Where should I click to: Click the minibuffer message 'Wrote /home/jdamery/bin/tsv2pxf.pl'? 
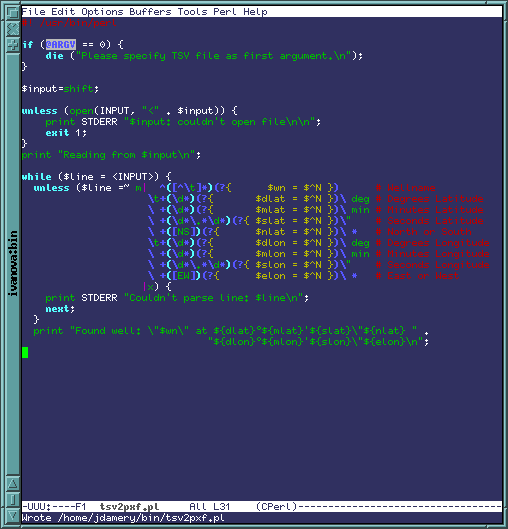pos(123,518)
